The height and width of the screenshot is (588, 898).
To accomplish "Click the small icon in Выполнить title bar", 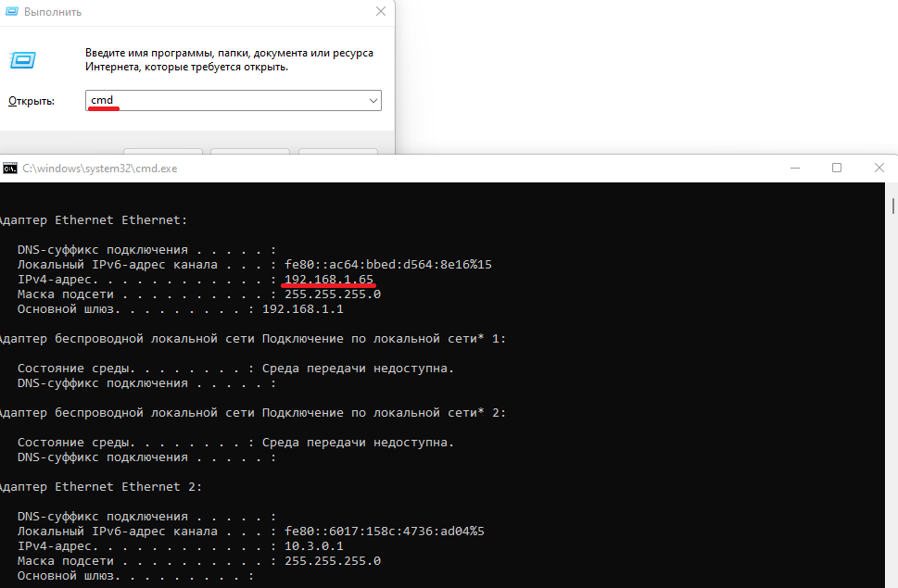I will tap(13, 12).
